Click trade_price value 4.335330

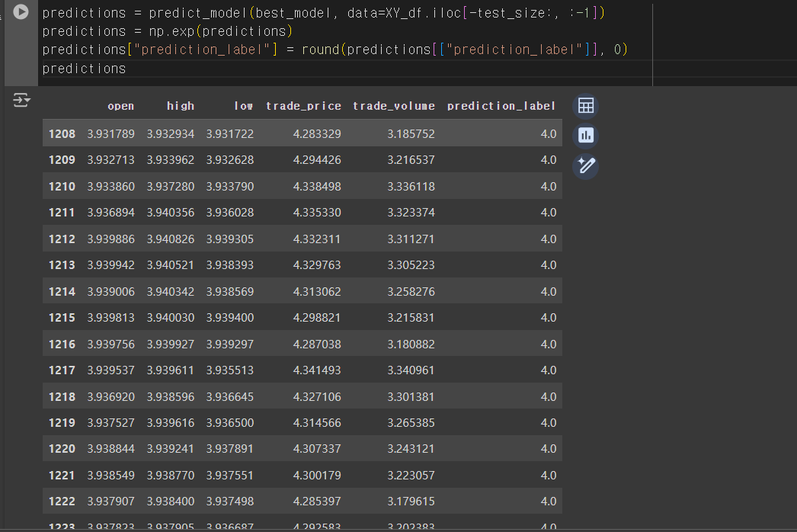[x=317, y=213]
